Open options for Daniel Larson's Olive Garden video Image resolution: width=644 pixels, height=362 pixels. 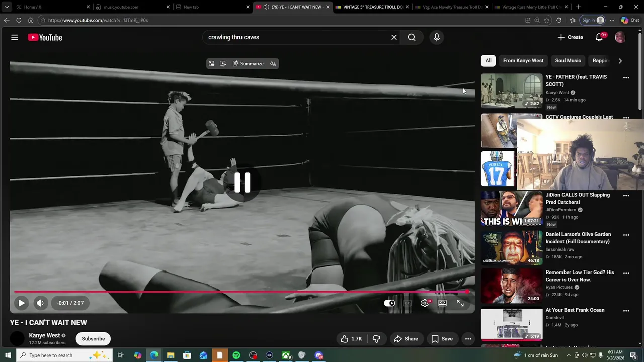[x=626, y=235]
